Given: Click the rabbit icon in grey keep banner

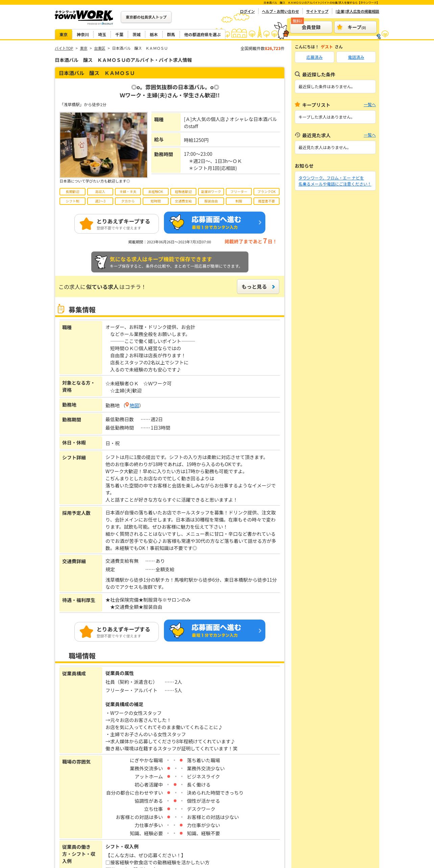Looking at the screenshot, I should tap(101, 262).
